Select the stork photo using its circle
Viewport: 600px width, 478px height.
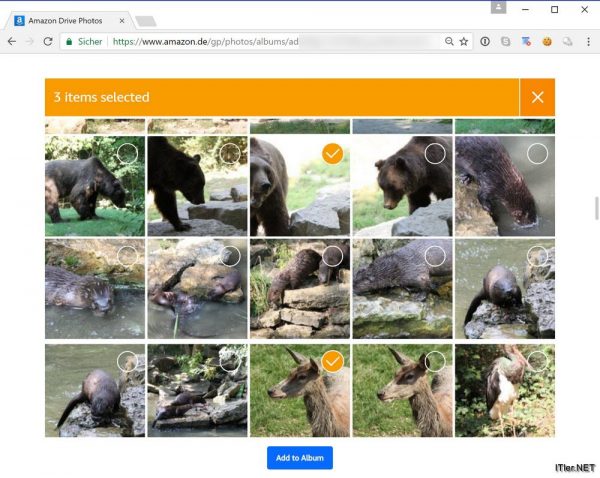click(537, 361)
